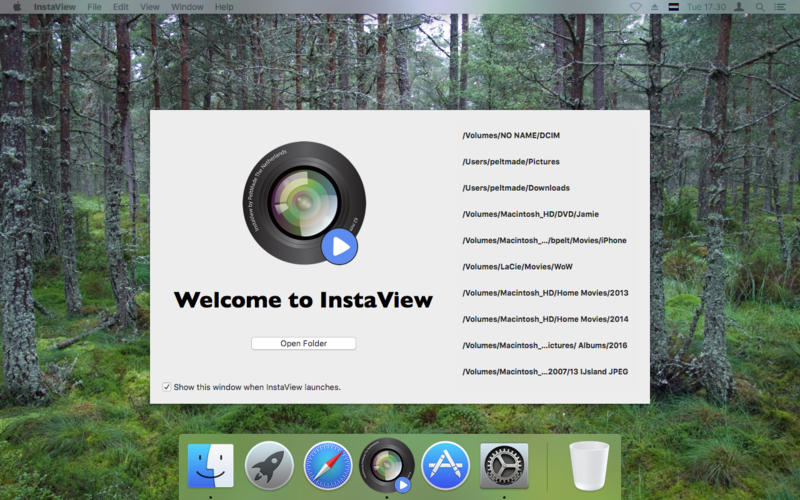The image size is (800, 500).
Task: Uncheck Show this window when InstaView launches
Action: pos(166,387)
